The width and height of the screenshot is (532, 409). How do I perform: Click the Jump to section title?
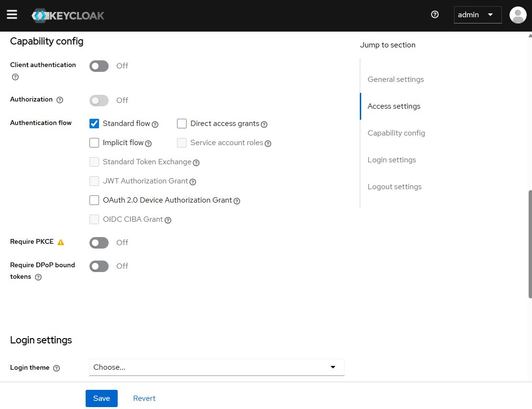tap(388, 45)
